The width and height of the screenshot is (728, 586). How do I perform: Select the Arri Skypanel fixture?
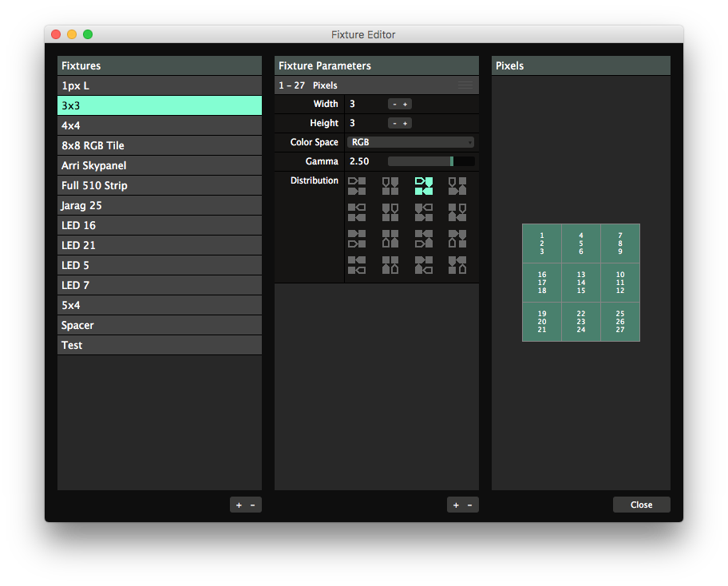[160, 165]
